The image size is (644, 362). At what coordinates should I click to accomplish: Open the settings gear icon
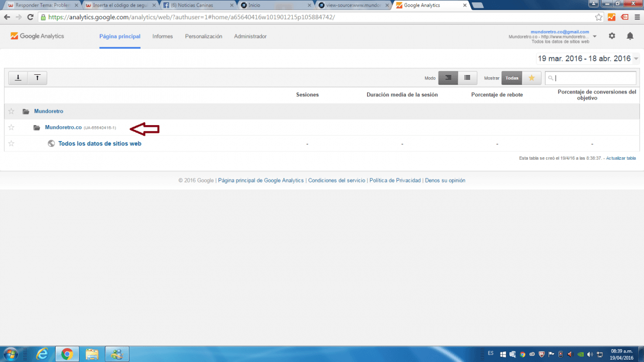click(x=612, y=36)
